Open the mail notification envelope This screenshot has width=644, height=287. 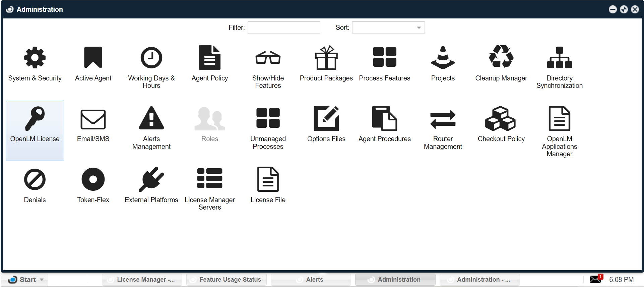tap(595, 279)
